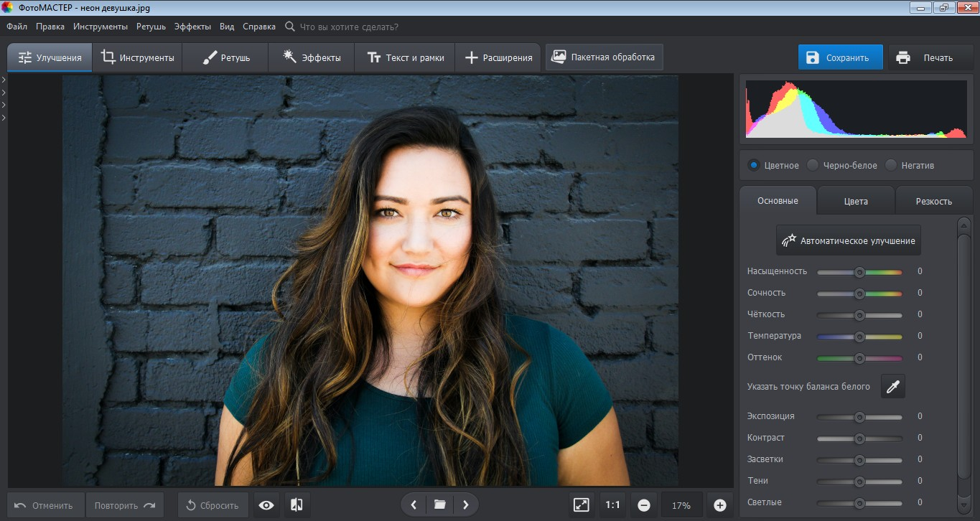Switch to the Резкость tab
The image size is (980, 521).
click(x=933, y=201)
